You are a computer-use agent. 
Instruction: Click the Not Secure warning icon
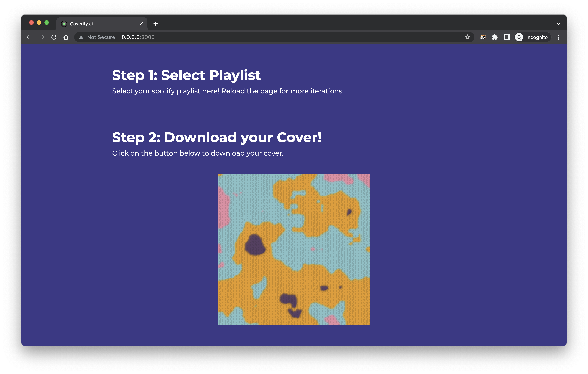pos(81,37)
